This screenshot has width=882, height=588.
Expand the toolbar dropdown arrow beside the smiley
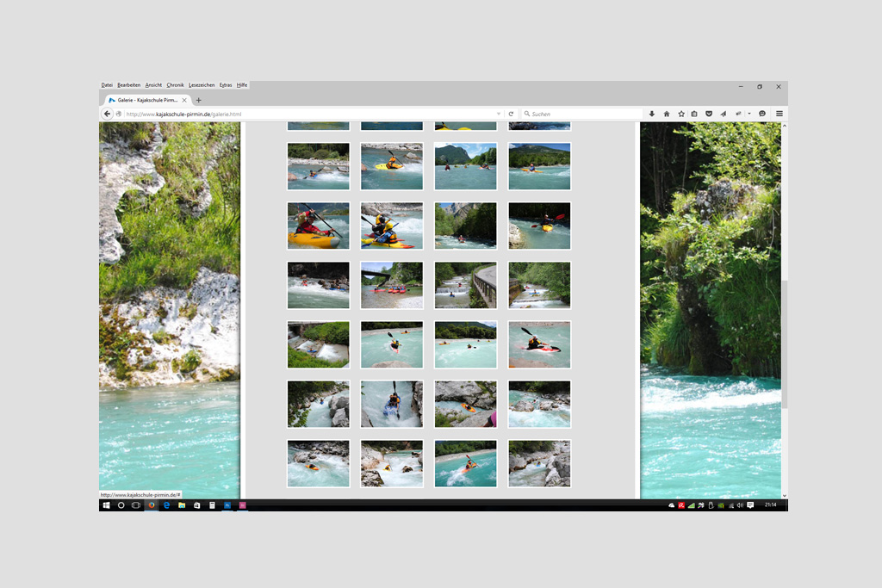click(x=749, y=114)
